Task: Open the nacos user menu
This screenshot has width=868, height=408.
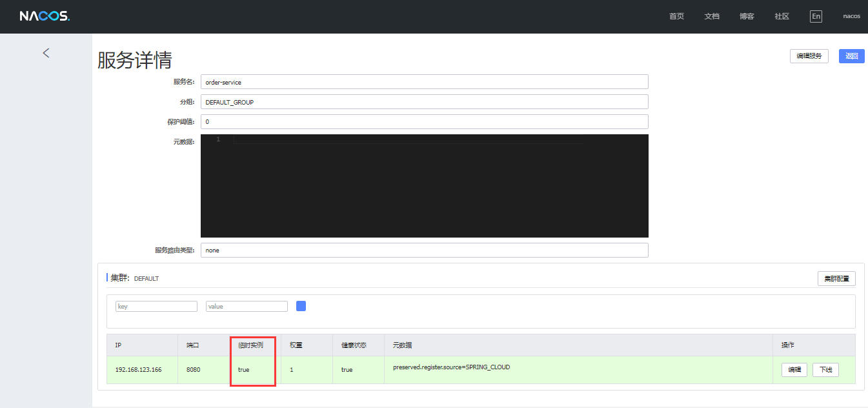Action: pyautogui.click(x=851, y=16)
